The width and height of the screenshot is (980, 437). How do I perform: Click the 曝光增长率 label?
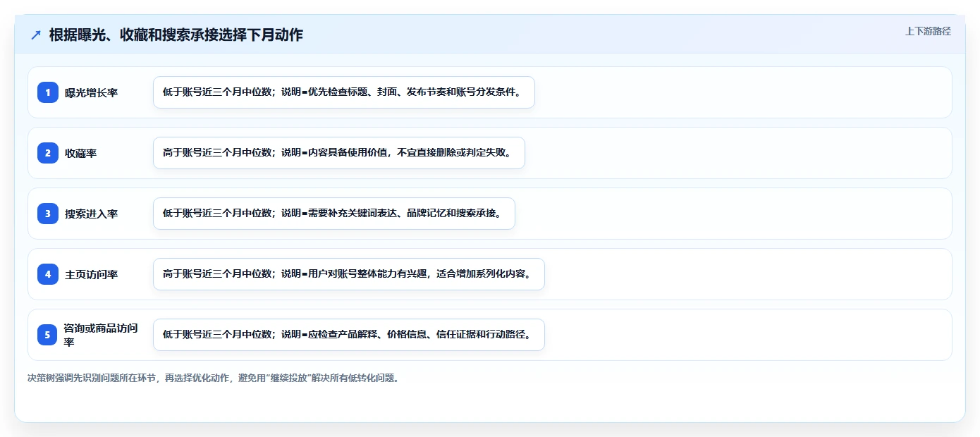point(91,92)
